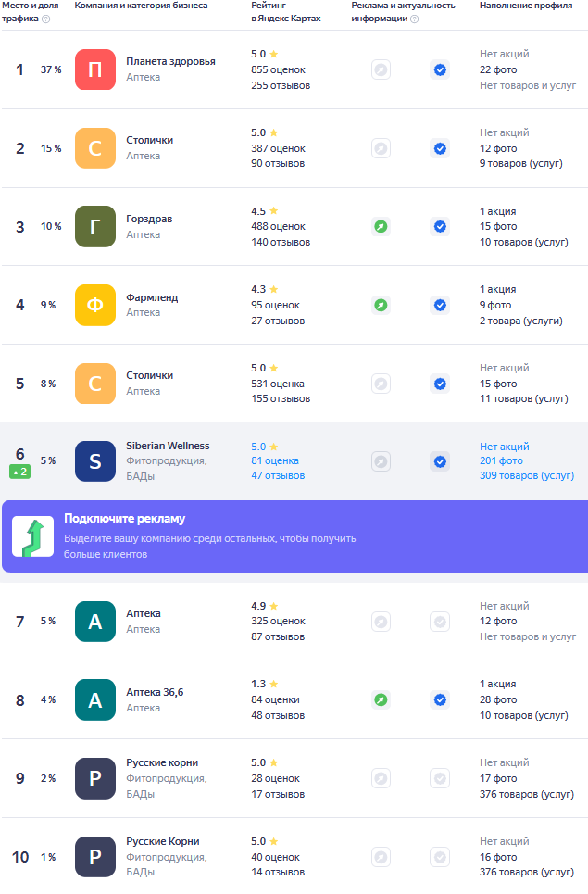Viewport: 588px width, 894px height.
Task: Open Планета здоровья red logo icon
Action: point(95,69)
